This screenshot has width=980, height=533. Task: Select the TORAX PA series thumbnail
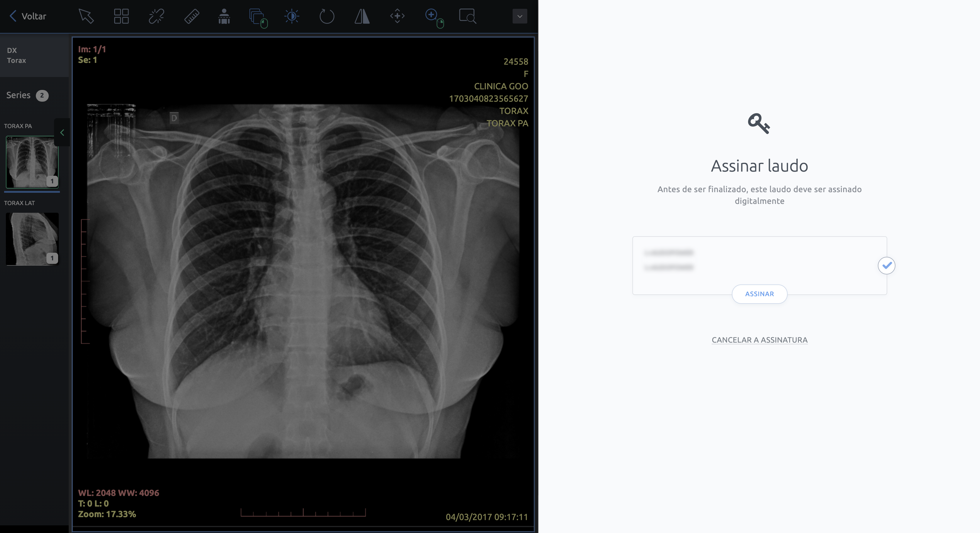32,162
